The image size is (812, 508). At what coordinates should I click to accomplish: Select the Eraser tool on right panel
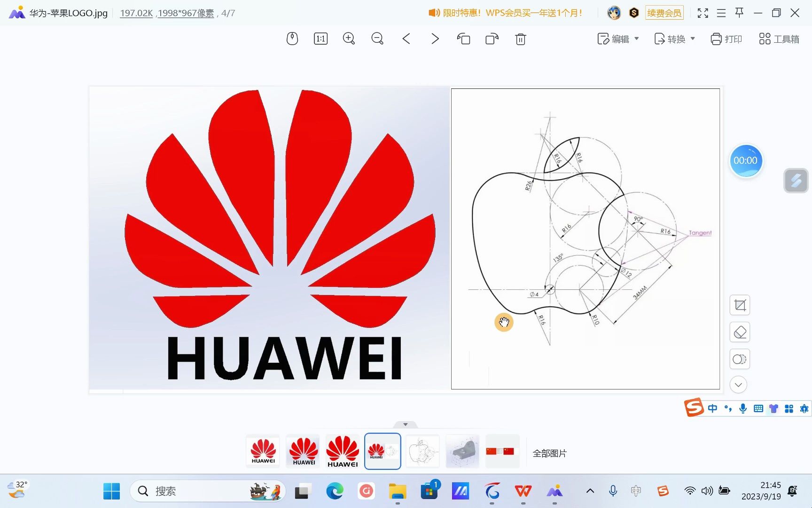click(739, 332)
